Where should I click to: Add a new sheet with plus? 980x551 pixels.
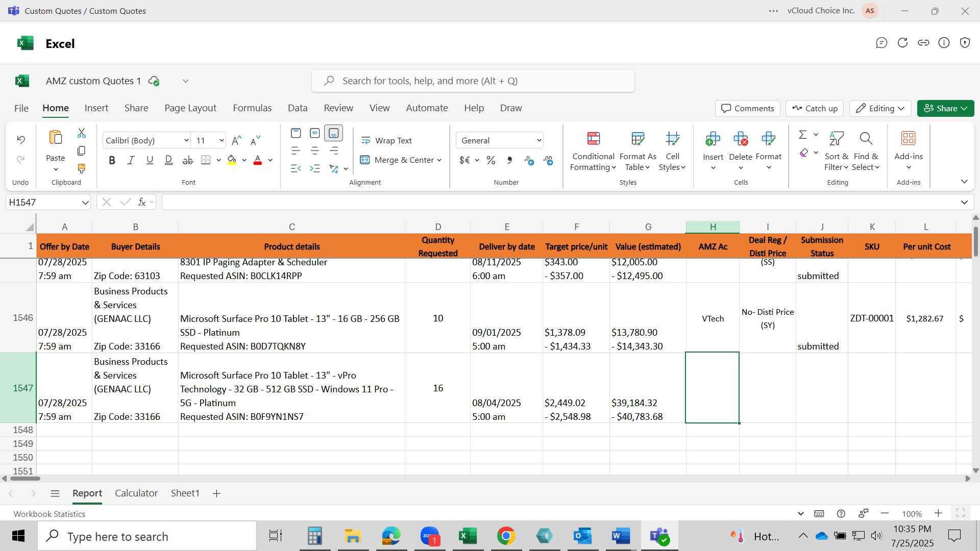click(x=216, y=493)
